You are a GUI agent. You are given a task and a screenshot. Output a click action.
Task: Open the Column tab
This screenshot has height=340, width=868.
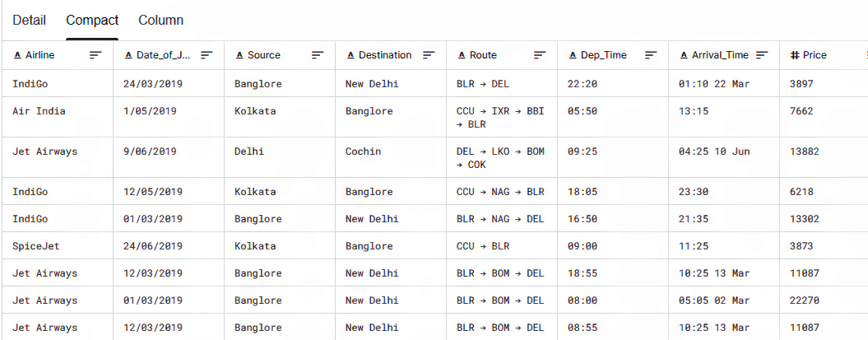[x=160, y=20]
